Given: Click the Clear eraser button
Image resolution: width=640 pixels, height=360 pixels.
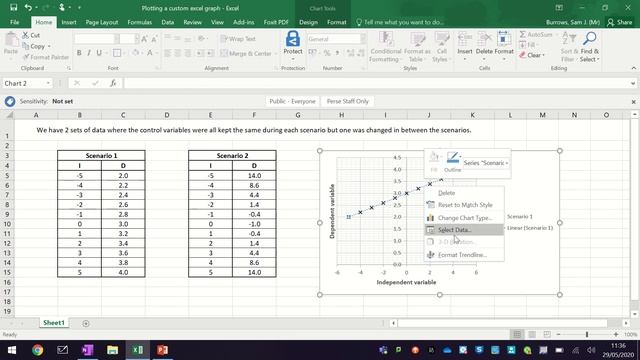Looking at the screenshot, I should 533,55.
